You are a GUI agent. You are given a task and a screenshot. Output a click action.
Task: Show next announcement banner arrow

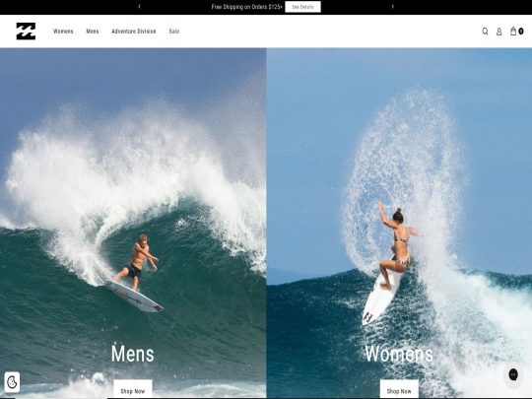[392, 7]
